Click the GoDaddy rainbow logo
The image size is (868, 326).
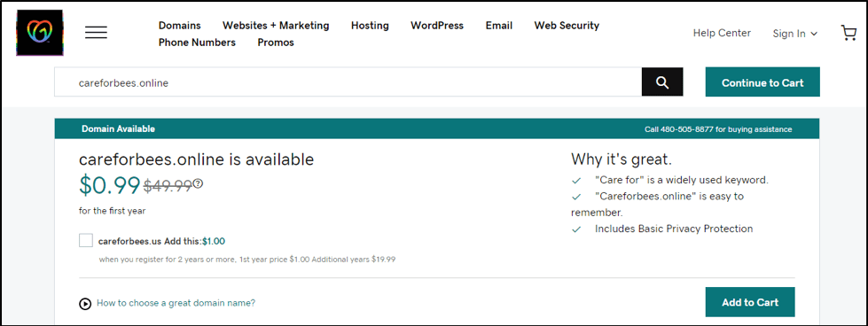point(39,33)
